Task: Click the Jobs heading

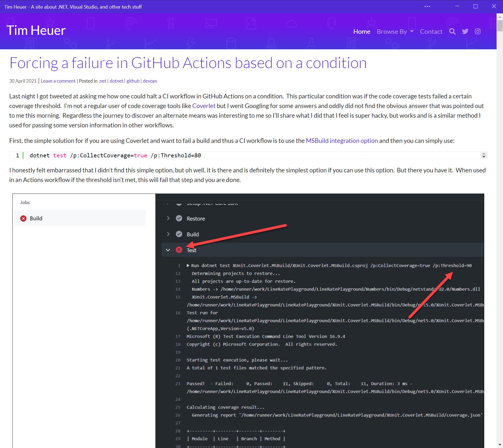Action: coord(25,202)
